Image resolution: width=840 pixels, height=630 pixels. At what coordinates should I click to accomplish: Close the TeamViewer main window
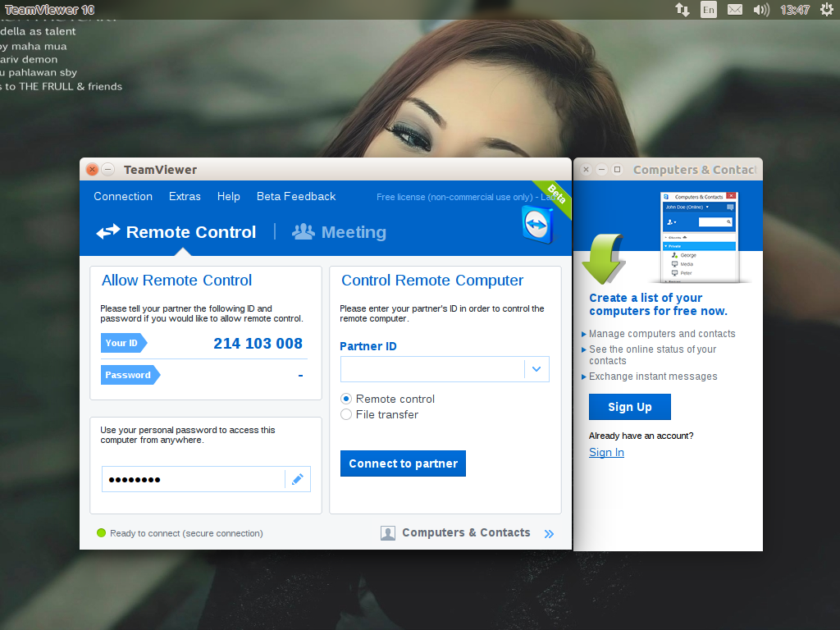point(92,169)
